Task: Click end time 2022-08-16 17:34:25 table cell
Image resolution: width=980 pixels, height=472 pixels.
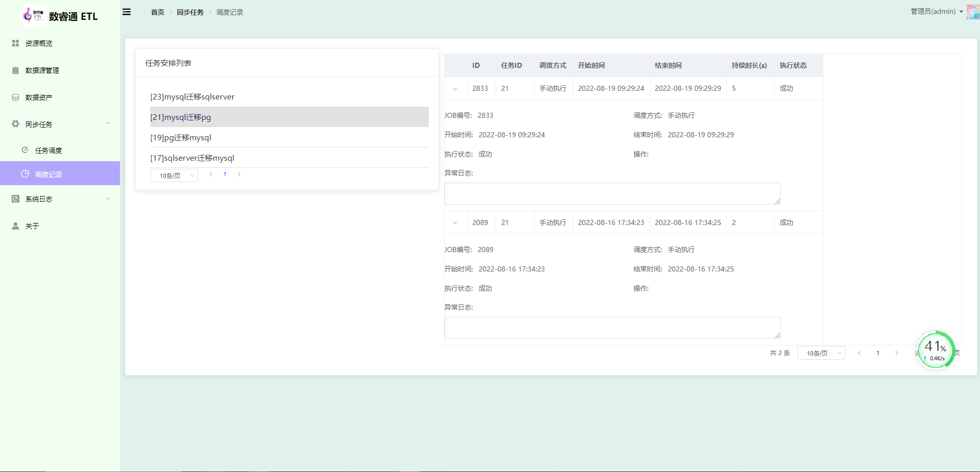Action: [x=688, y=222]
